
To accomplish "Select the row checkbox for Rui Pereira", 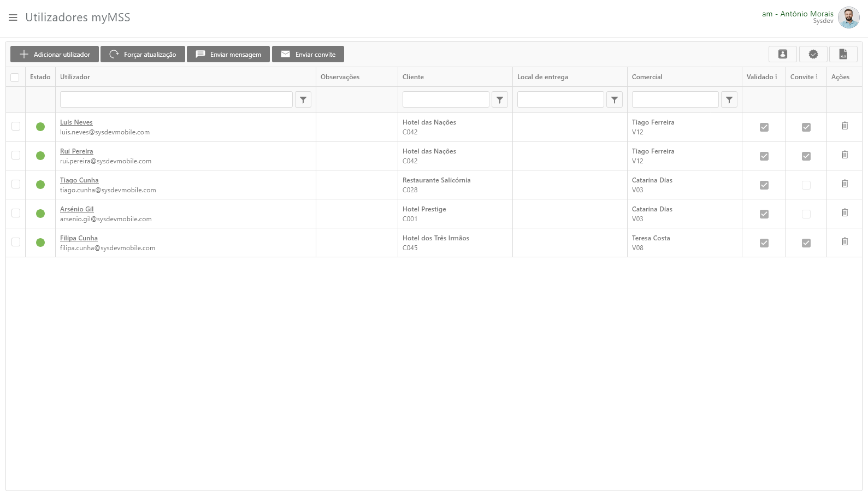I will [16, 155].
